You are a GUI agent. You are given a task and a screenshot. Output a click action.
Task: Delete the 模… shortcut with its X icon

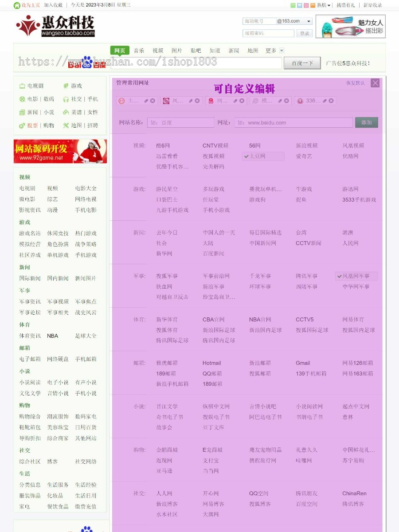click(286, 101)
